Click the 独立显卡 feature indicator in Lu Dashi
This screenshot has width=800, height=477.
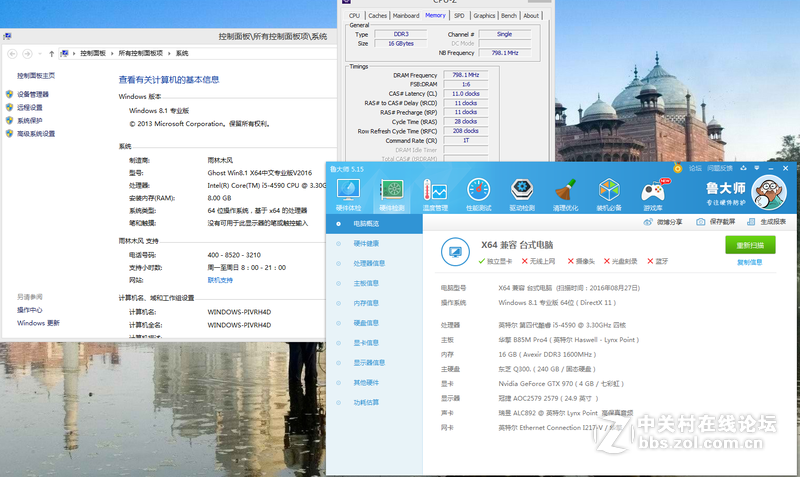tap(495, 261)
